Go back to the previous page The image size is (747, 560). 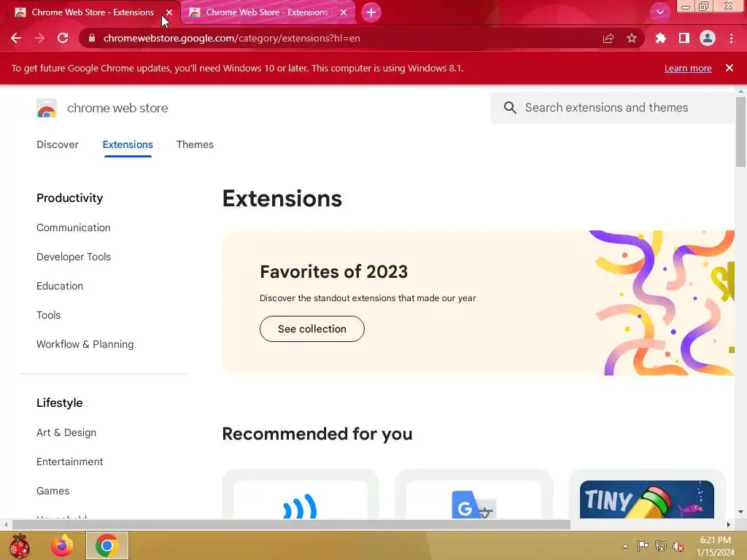point(16,38)
